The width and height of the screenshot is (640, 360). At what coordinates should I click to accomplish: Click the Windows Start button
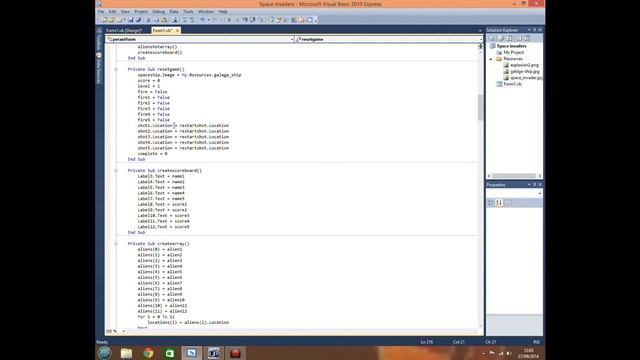[104, 353]
